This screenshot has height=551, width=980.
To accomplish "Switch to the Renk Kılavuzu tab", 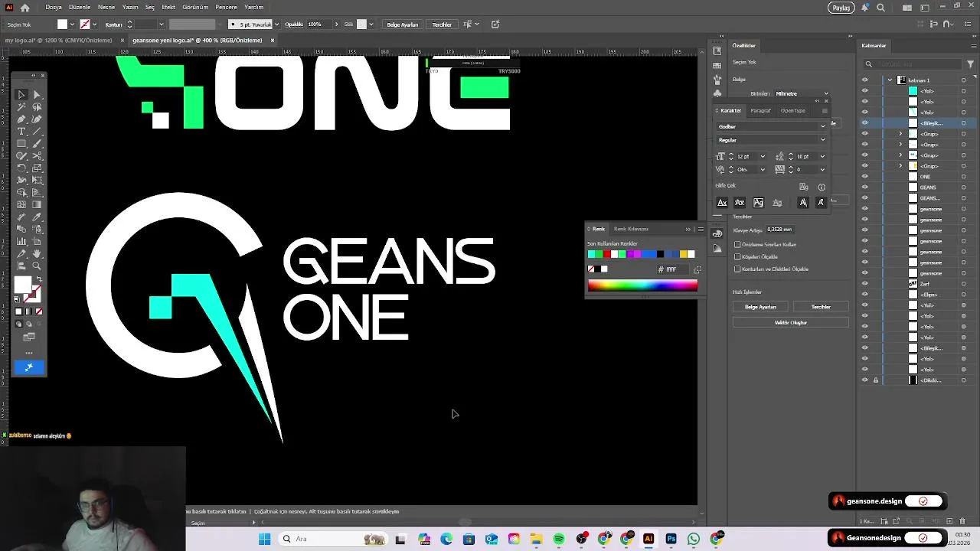I will [631, 229].
